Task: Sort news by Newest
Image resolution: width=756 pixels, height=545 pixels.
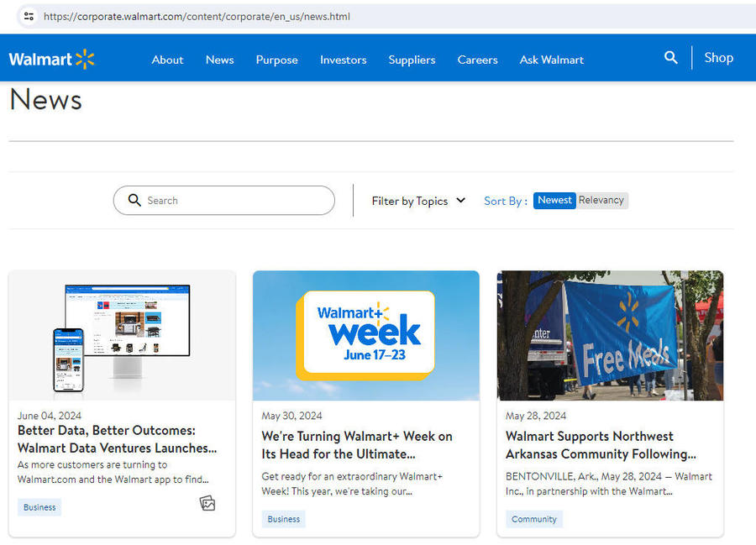Action: click(x=554, y=200)
